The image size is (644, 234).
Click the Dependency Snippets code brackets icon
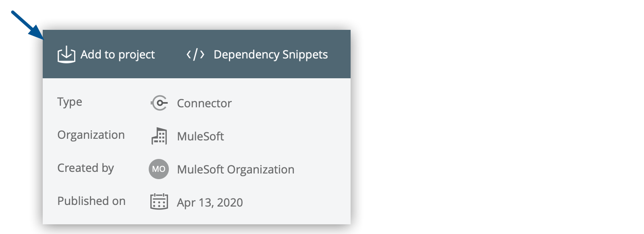point(195,54)
